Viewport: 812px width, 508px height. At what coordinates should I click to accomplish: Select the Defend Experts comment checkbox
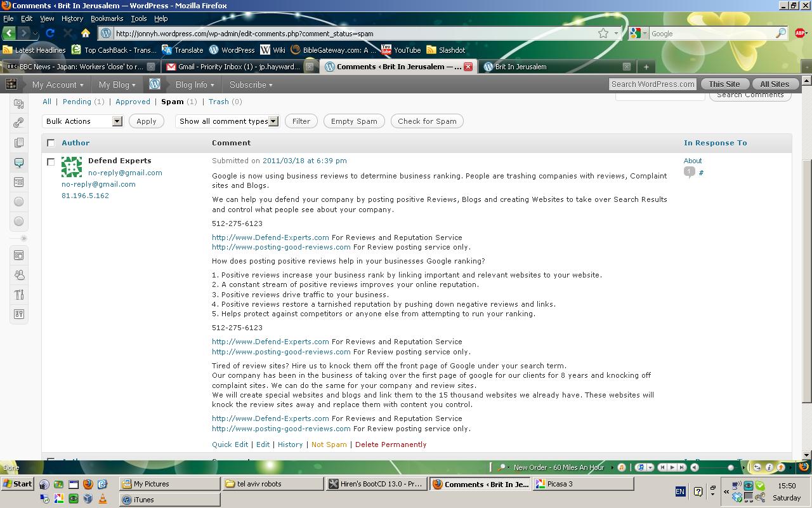pyautogui.click(x=51, y=162)
